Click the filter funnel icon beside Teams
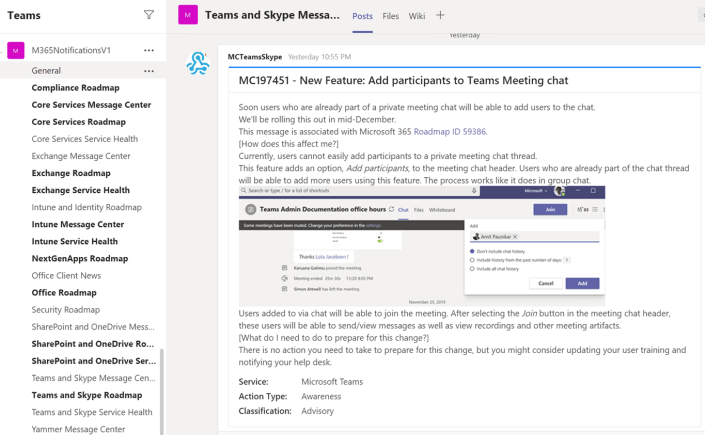This screenshot has width=705, height=435. [x=149, y=15]
